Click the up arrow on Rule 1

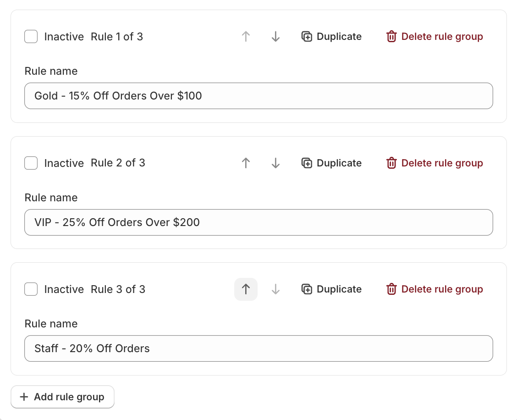tap(246, 36)
